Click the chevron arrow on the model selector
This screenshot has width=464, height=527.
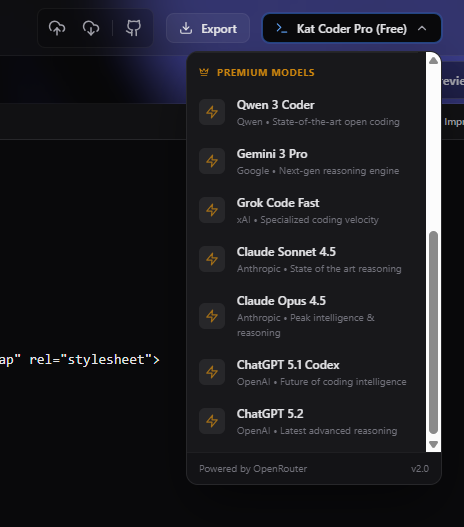click(422, 29)
